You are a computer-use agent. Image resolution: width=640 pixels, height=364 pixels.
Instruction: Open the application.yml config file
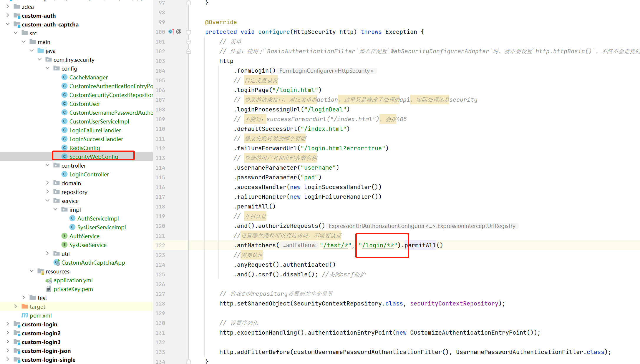pos(73,280)
